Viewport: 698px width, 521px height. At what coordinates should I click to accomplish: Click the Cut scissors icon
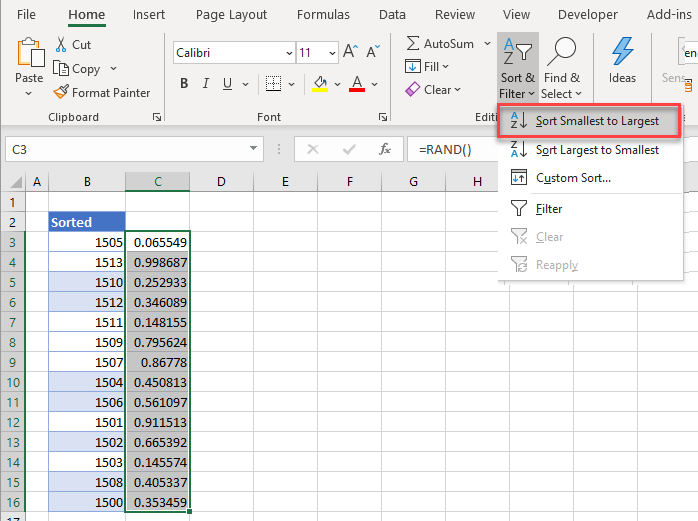[62, 45]
